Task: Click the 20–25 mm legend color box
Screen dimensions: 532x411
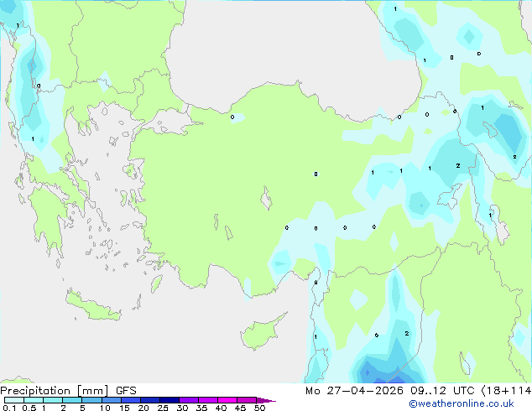Action: coord(150,400)
